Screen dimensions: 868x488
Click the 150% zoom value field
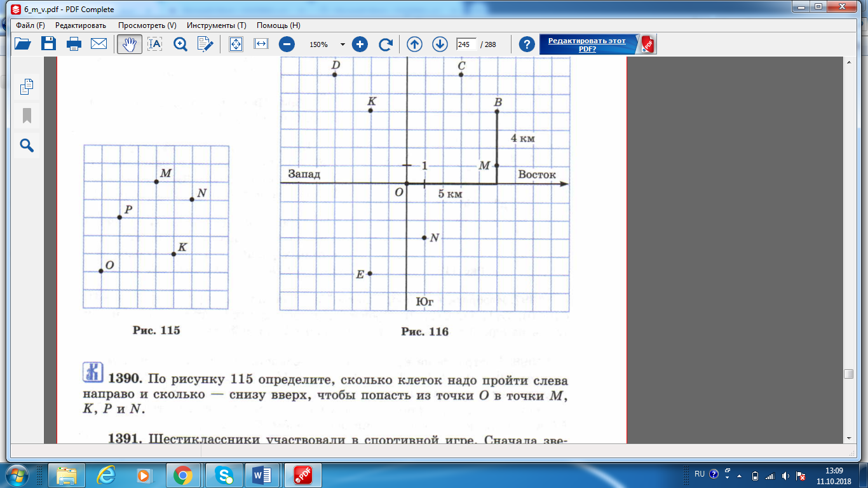coord(319,44)
